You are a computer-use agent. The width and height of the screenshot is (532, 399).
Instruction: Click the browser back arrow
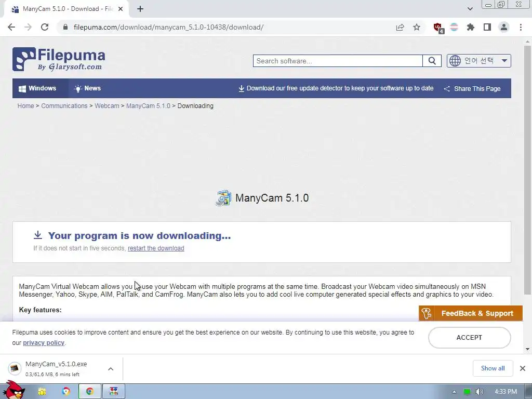[x=11, y=27]
